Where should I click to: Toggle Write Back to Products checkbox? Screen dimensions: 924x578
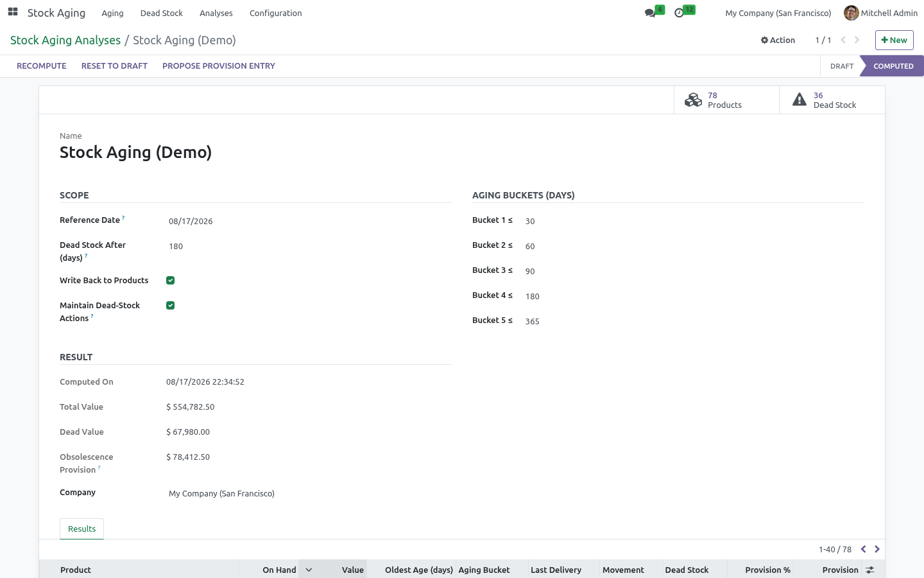click(x=170, y=280)
